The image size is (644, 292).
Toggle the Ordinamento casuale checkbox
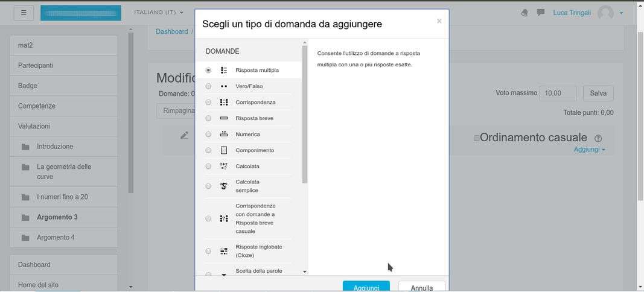pos(476,138)
